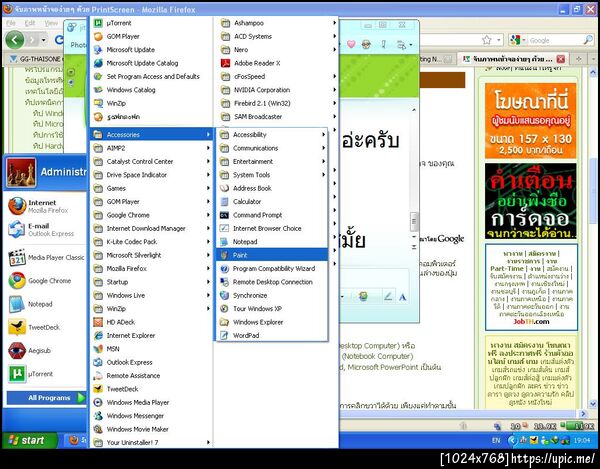Screen dimensions: 600x469
Task: Open Internet Mozilla Firefox pinned item
Action: (46, 206)
